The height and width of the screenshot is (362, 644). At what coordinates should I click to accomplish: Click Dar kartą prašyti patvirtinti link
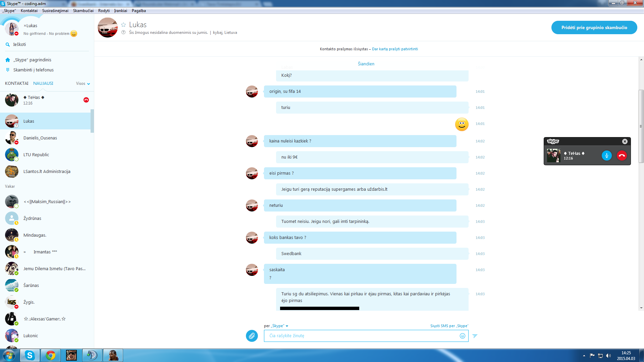click(395, 49)
